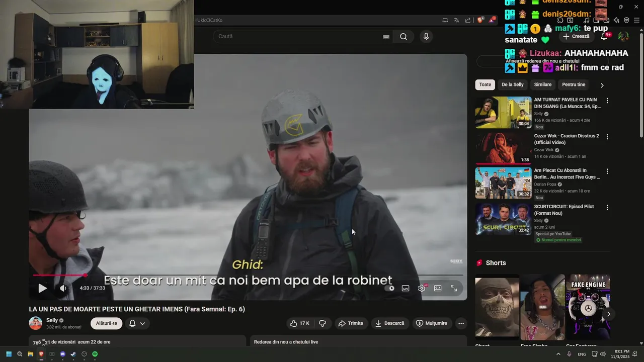
Task: Enter fullscreen with the expand icon
Action: (x=454, y=288)
